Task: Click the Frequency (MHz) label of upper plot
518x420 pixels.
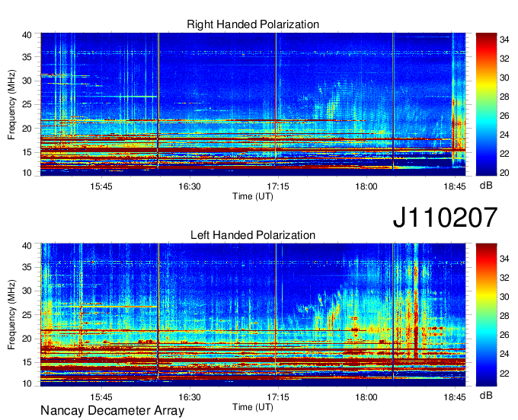Action: [11, 104]
